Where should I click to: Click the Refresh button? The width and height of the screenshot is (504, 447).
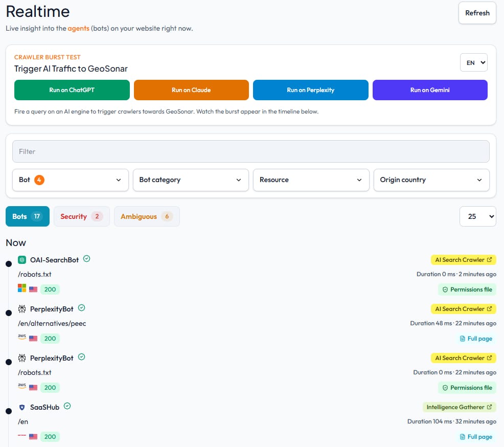[x=477, y=13]
